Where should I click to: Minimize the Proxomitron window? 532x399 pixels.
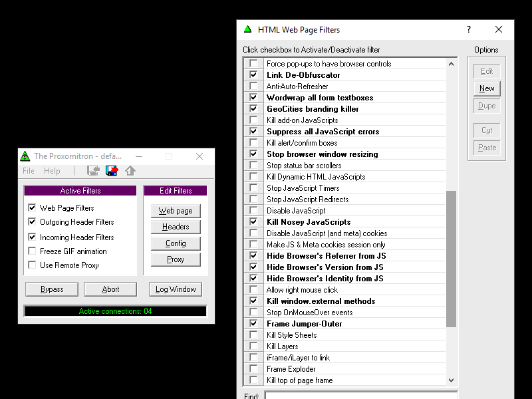coord(139,156)
